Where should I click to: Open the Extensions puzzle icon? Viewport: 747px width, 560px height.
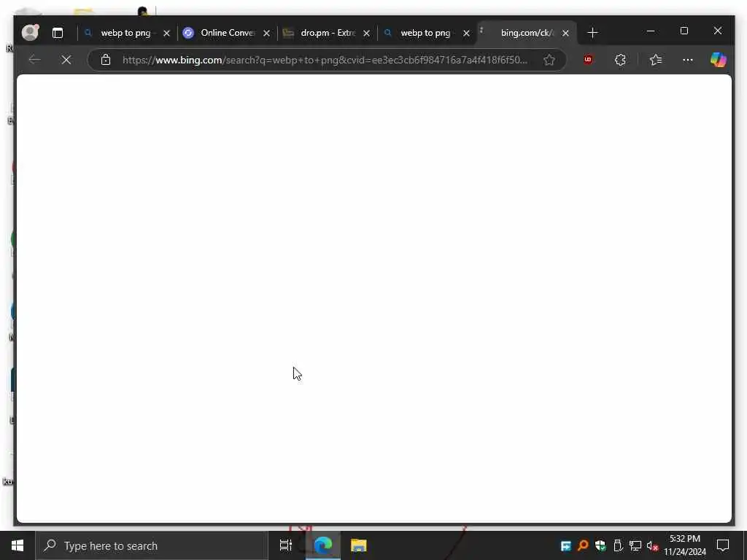[620, 60]
